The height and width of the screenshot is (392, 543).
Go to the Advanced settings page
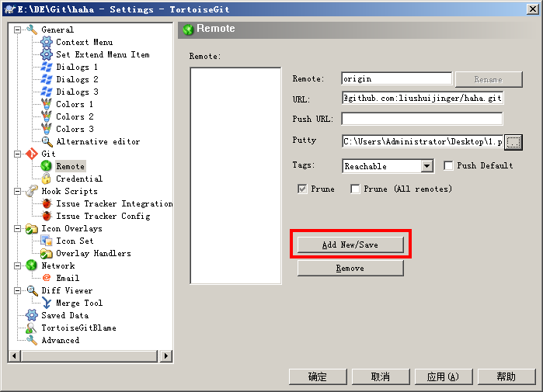[x=60, y=340]
